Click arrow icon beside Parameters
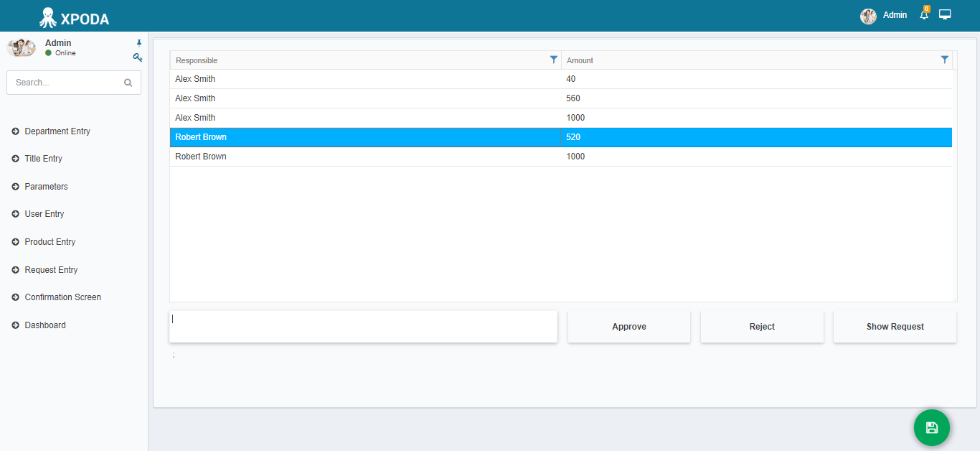The height and width of the screenshot is (451, 980). (16, 187)
